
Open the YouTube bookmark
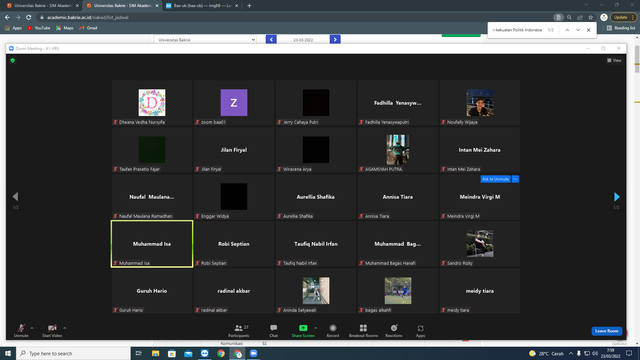(38, 28)
